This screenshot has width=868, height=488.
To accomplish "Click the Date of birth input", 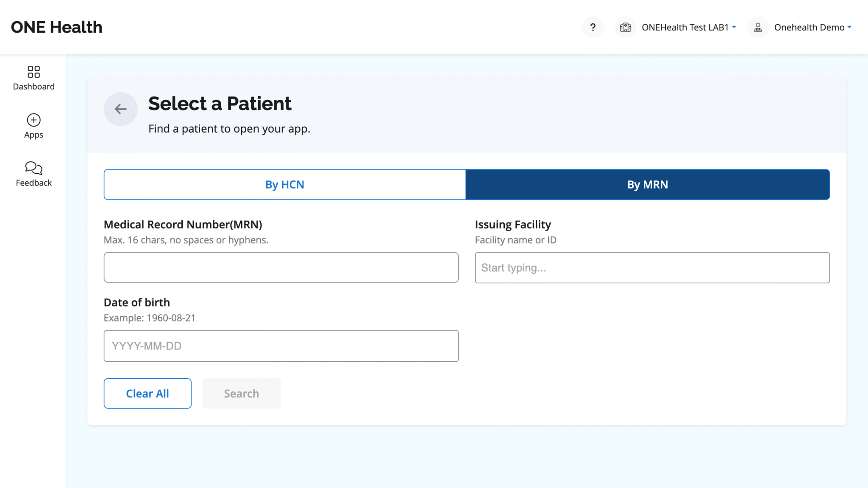I will tap(281, 346).
